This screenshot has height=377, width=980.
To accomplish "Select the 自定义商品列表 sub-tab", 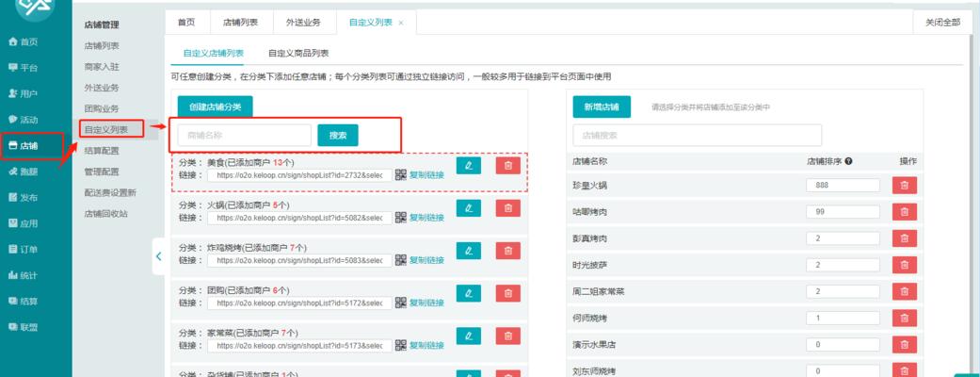I will point(298,53).
